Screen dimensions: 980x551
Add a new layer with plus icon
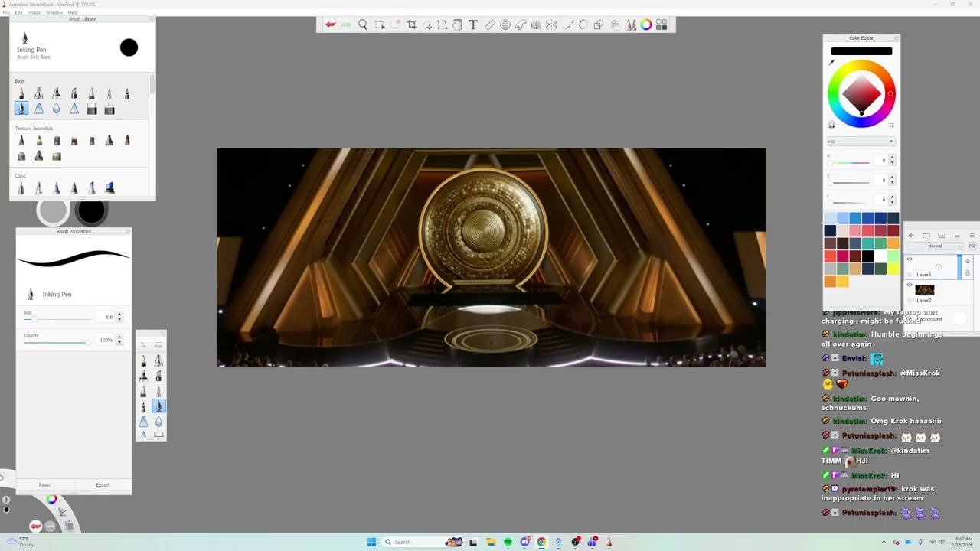911,236
